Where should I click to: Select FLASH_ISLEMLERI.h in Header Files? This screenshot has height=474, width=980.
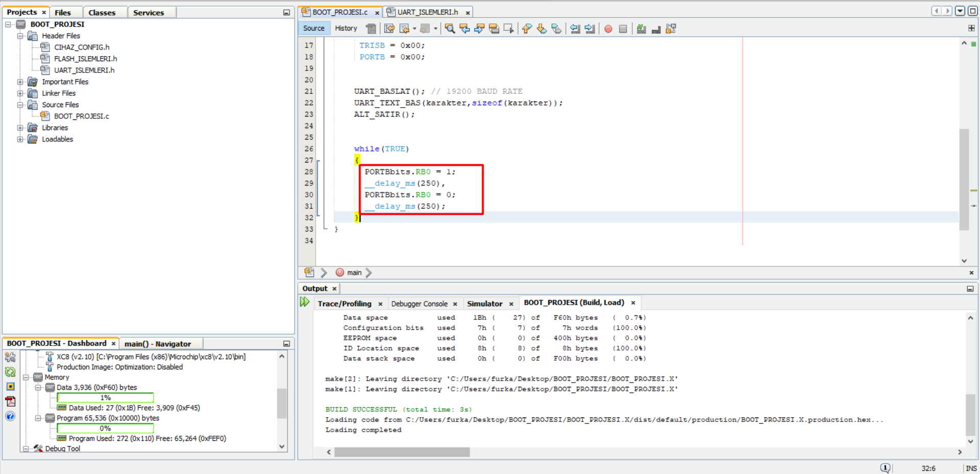pyautogui.click(x=85, y=59)
